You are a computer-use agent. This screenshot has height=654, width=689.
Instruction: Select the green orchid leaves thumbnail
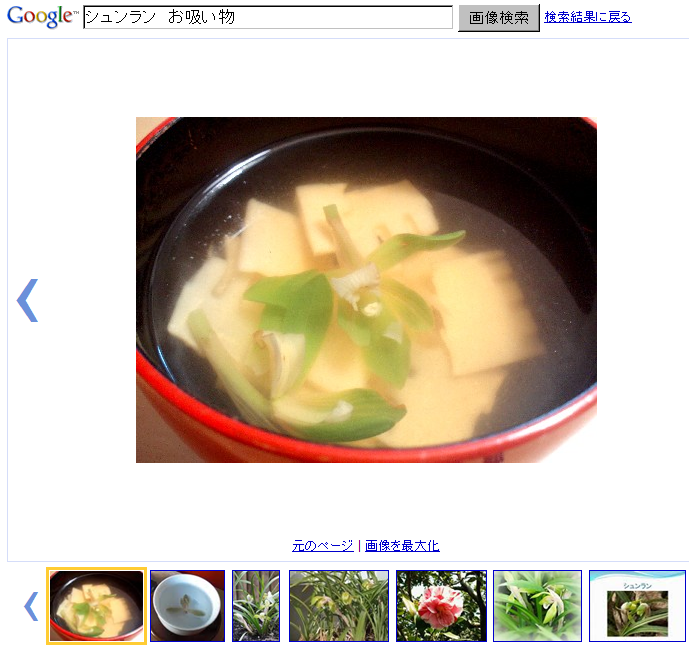(339, 606)
